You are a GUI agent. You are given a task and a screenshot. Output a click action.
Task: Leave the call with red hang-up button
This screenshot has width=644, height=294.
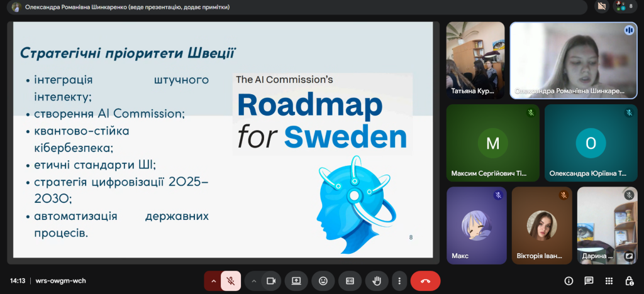[426, 281]
